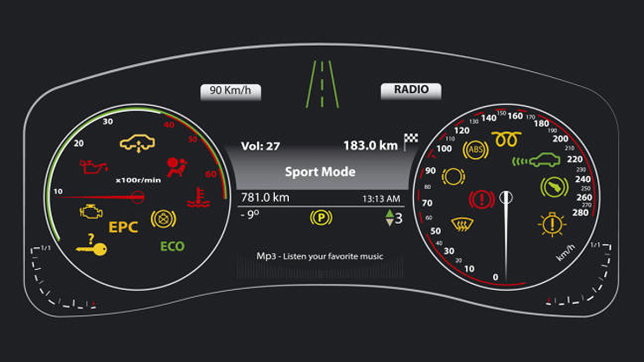Toggle the green ECO mode indicator
This screenshot has width=644, height=362.
click(172, 247)
